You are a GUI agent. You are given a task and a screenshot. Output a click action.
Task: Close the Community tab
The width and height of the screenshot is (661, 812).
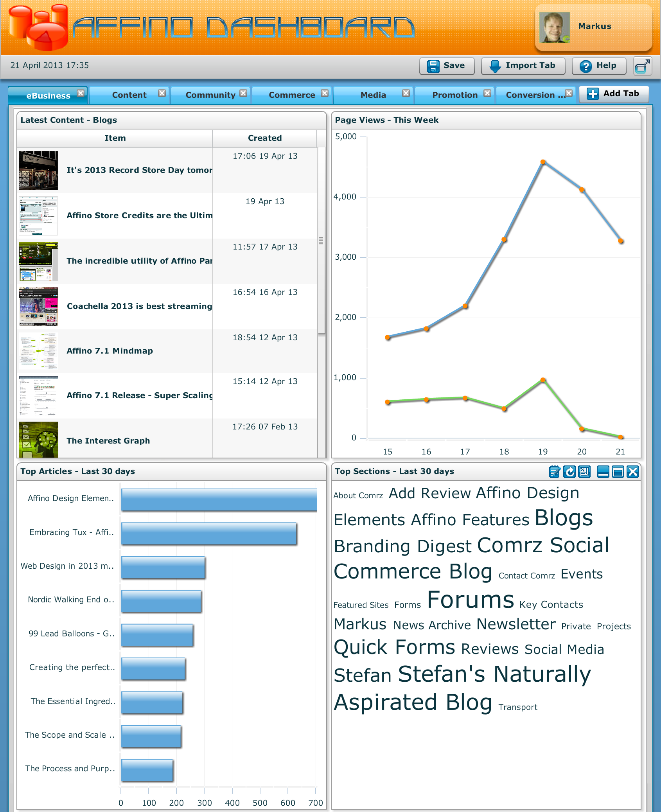point(243,93)
